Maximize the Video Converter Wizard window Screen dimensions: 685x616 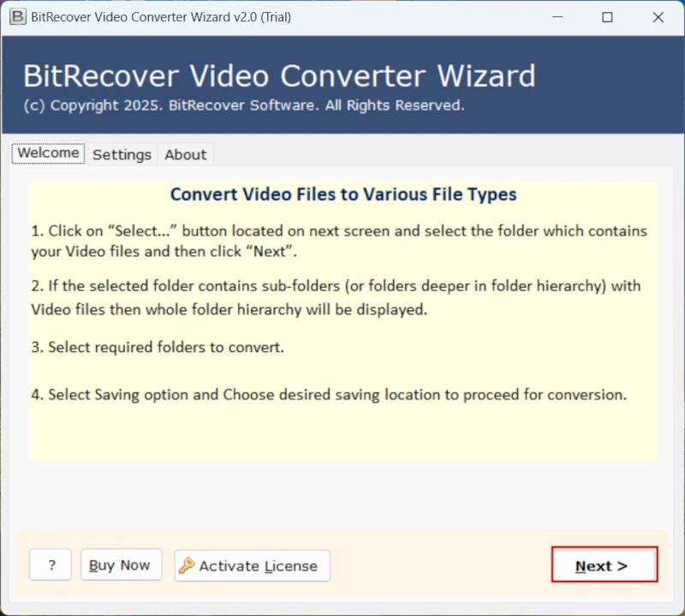[x=607, y=17]
